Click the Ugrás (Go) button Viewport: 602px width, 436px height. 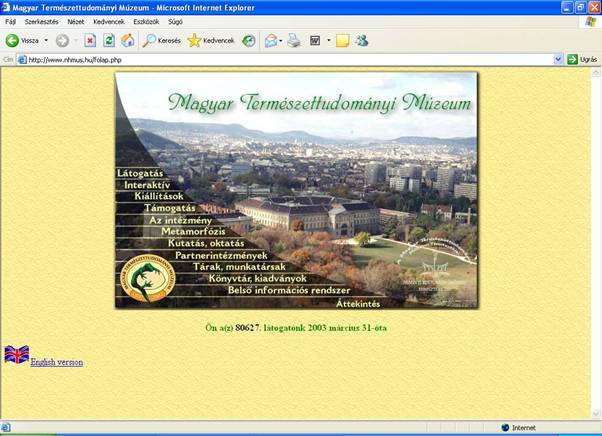coord(583,60)
